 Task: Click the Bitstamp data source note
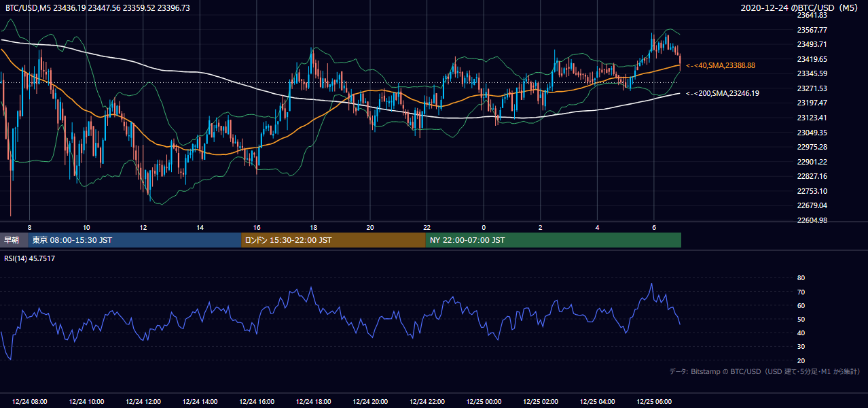click(x=765, y=371)
